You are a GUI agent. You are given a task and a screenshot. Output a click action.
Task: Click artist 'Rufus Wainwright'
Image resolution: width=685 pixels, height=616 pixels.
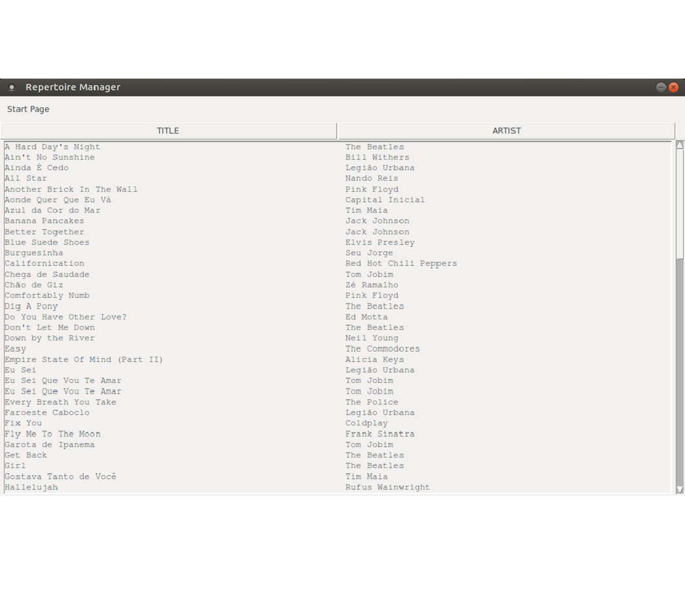(x=388, y=486)
